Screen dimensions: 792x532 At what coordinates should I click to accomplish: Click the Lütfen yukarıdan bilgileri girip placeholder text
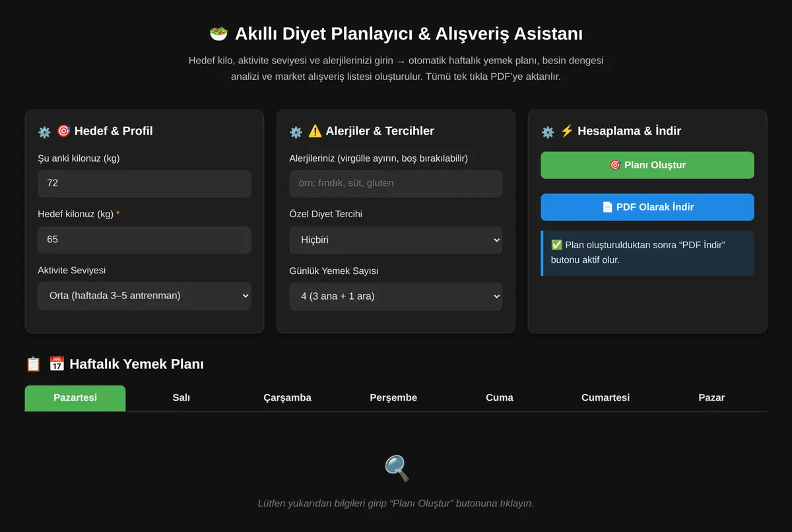(x=395, y=504)
